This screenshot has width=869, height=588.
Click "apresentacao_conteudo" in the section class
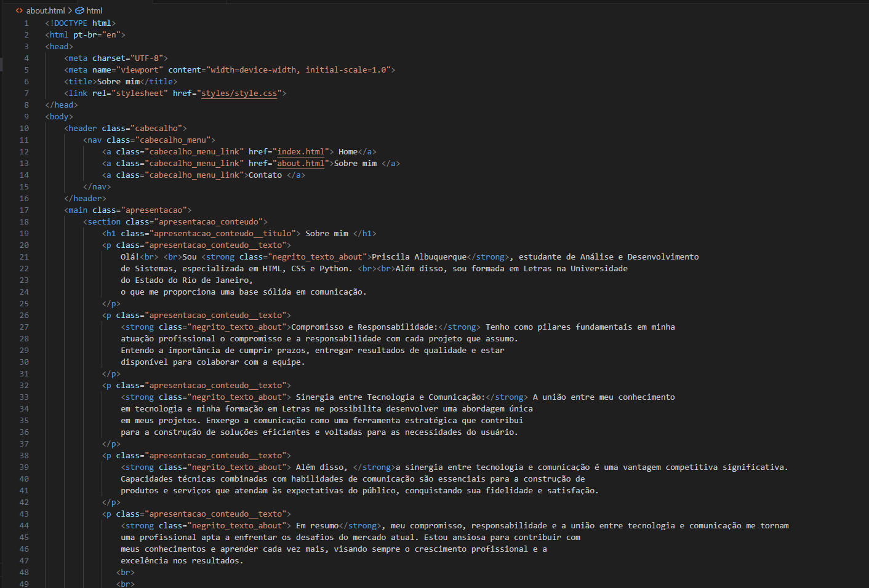(x=208, y=222)
